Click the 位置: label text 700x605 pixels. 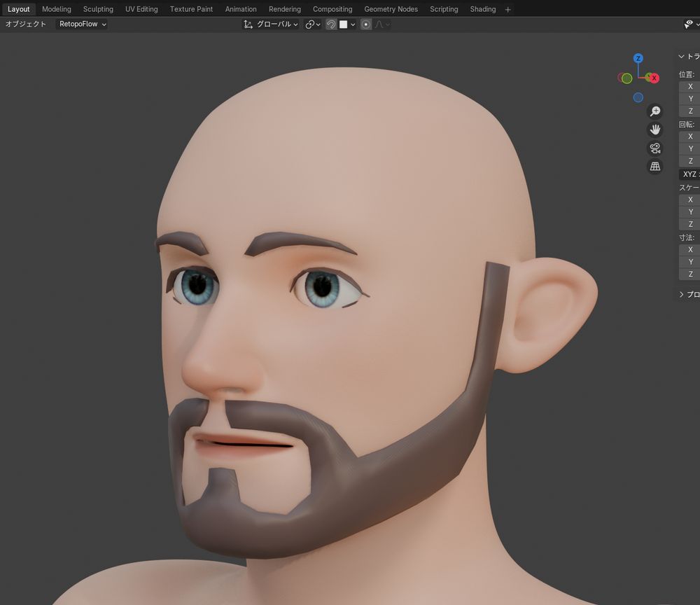pyautogui.click(x=687, y=74)
